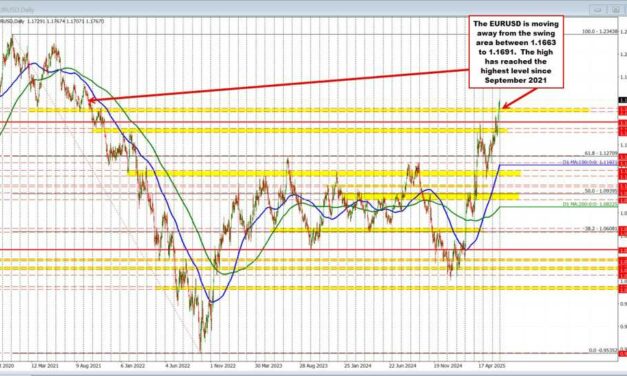Click the 6 Jan 2022 date label
This screenshot has height=376, width=627.
click(x=132, y=366)
